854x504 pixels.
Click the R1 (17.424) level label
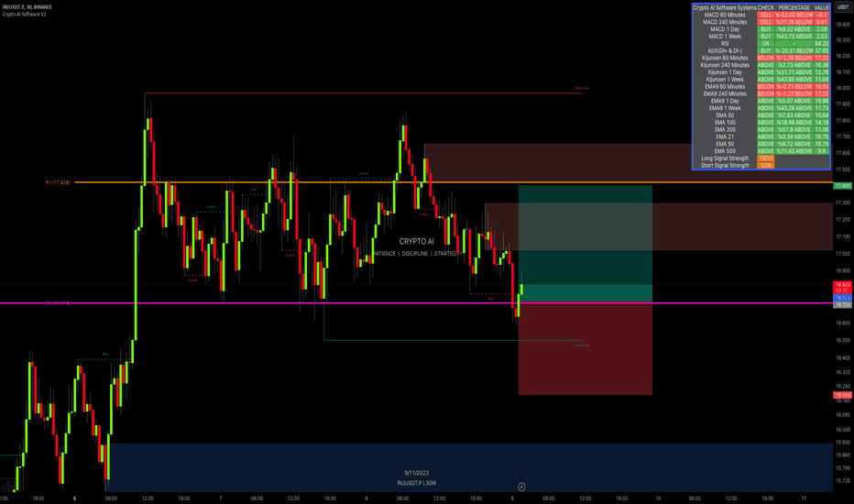pyautogui.click(x=58, y=182)
